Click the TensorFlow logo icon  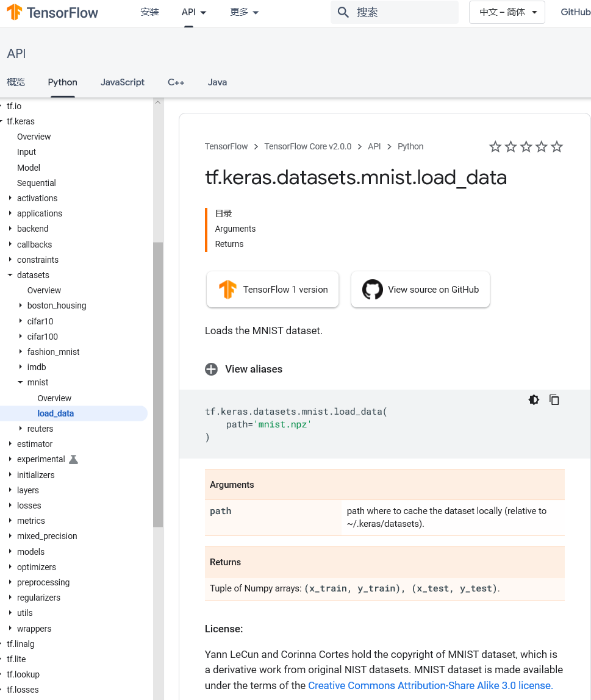point(15,12)
